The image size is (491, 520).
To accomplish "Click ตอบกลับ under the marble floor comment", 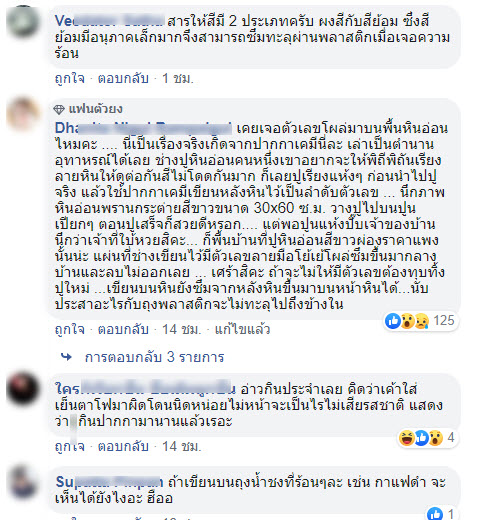I will pyautogui.click(x=123, y=329).
